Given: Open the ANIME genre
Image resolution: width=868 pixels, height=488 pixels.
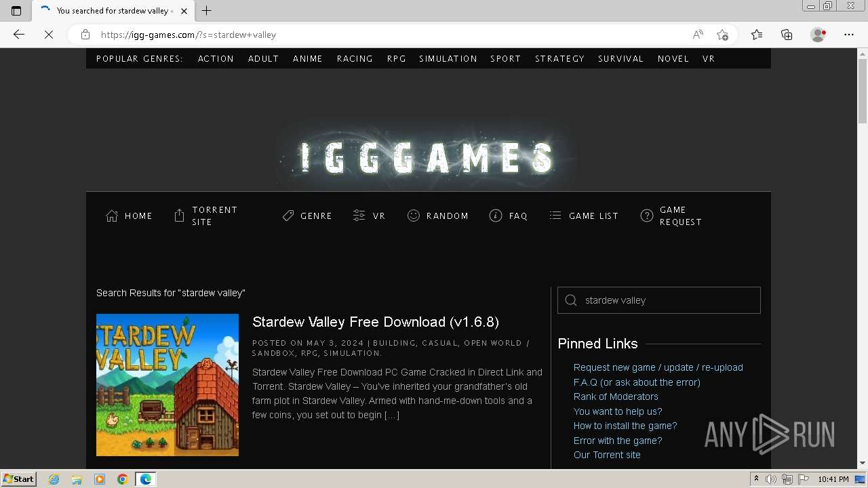Looking at the screenshot, I should 307,58.
